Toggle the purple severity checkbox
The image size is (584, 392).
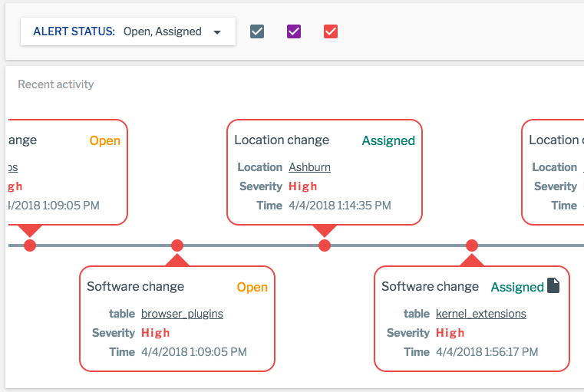[x=294, y=31]
